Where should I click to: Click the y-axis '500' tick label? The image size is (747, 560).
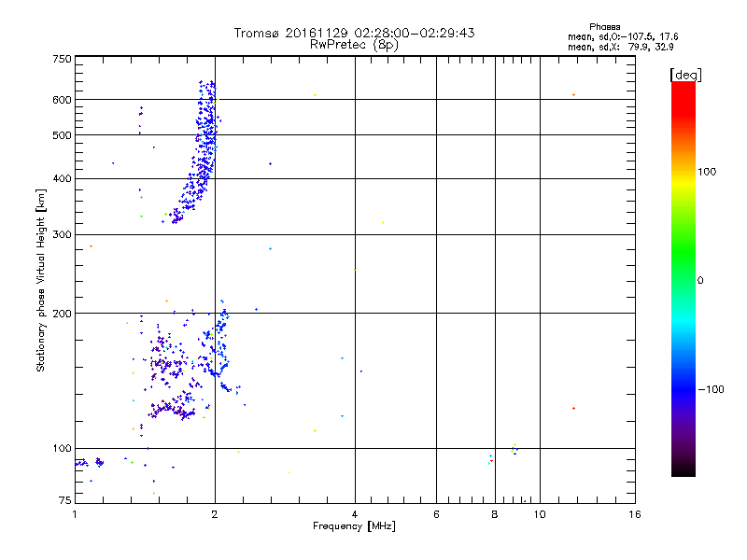62,135
